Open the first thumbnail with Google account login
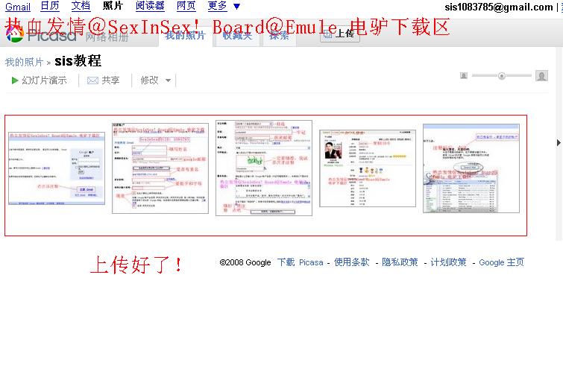The image size is (563, 392). (57, 168)
